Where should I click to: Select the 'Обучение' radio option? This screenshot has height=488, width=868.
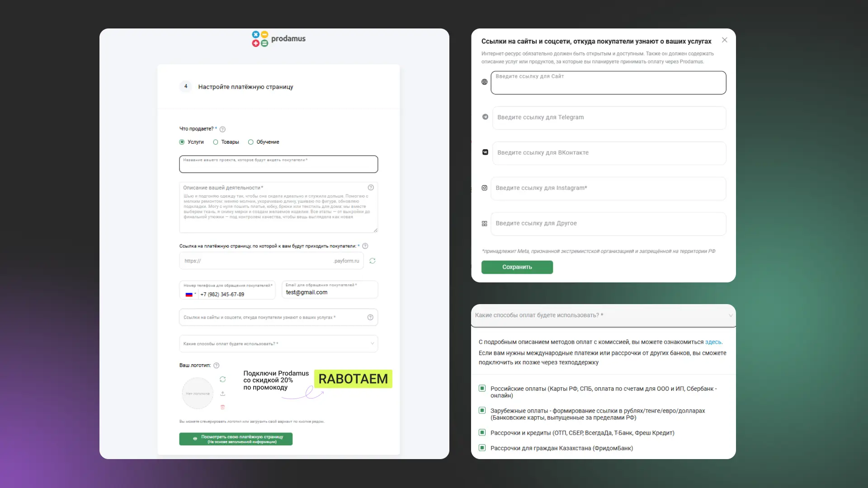pyautogui.click(x=251, y=142)
